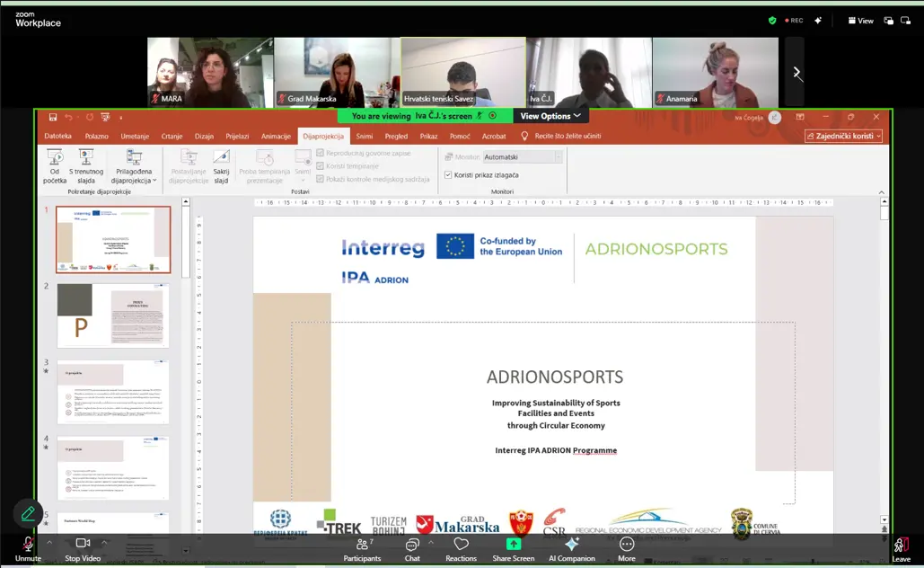Click the More options icon
The height and width of the screenshot is (568, 924).
(627, 544)
